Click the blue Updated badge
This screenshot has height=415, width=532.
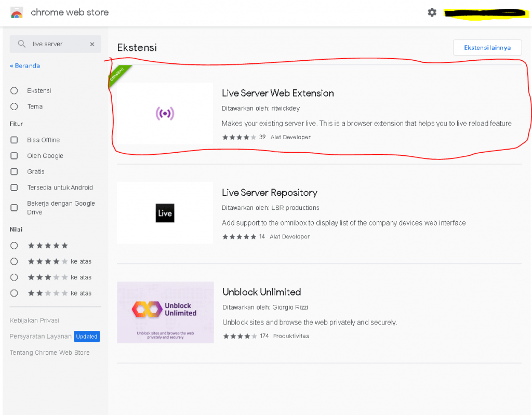coord(87,336)
